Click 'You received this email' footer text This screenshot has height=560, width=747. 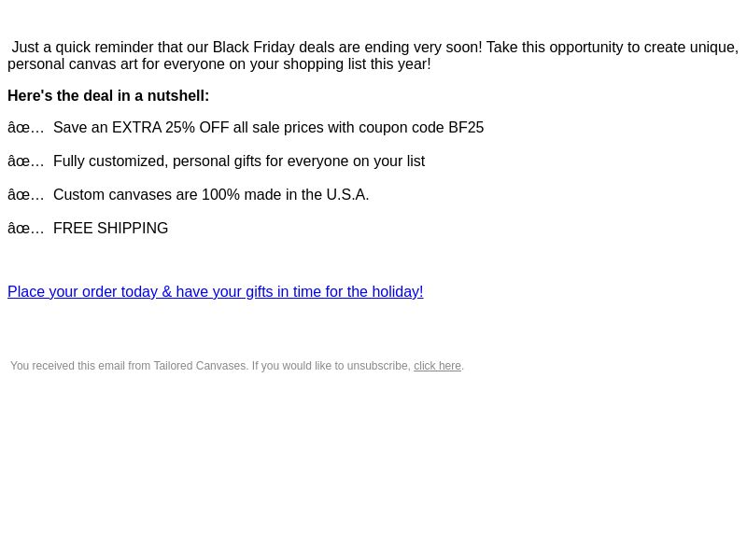coord(67,366)
